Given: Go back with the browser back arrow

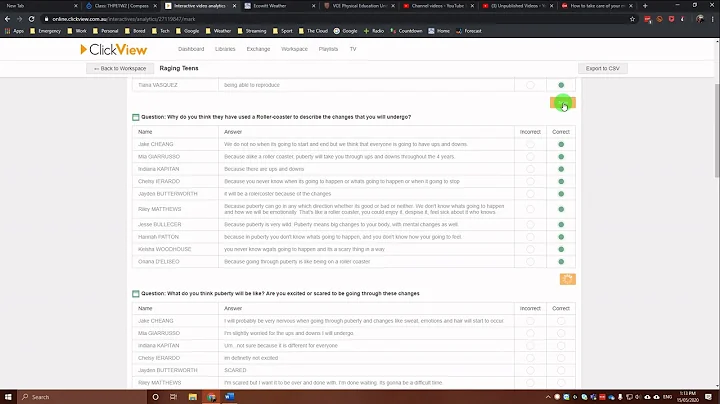Looking at the screenshot, I should point(7,19).
